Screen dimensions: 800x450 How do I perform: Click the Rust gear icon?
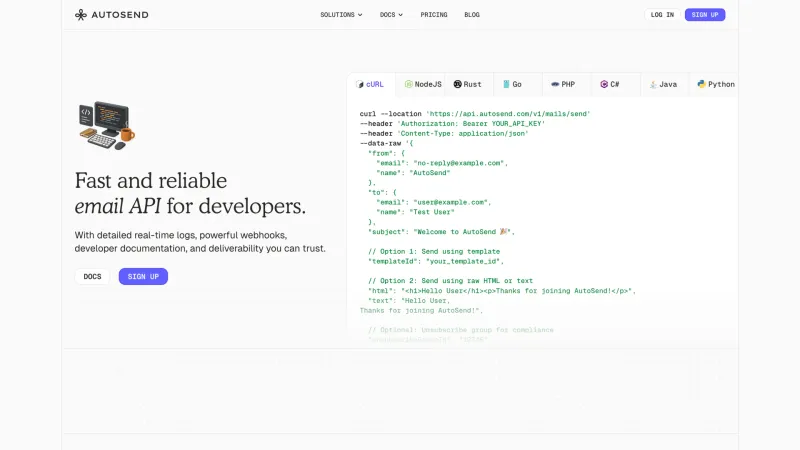tap(458, 84)
